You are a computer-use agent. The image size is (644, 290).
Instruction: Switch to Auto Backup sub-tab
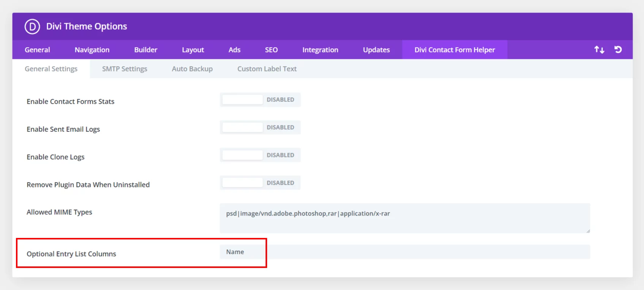point(192,69)
